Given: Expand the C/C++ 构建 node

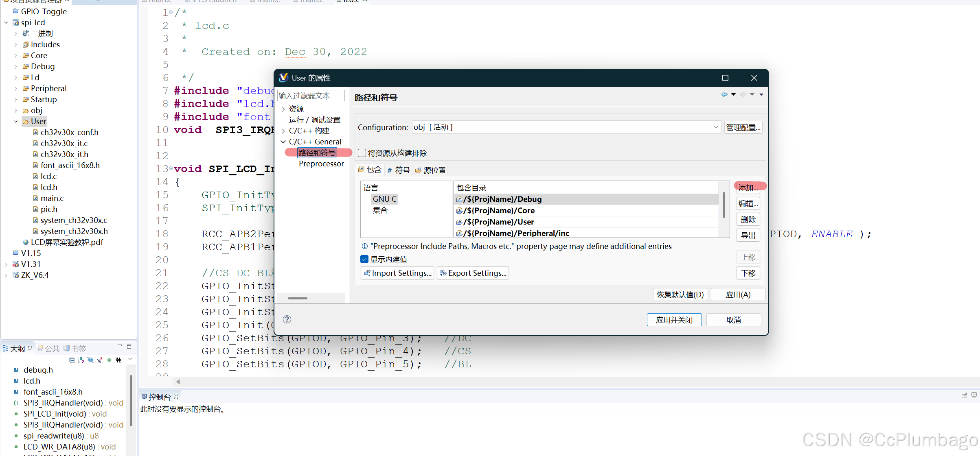Looking at the screenshot, I should point(283,131).
